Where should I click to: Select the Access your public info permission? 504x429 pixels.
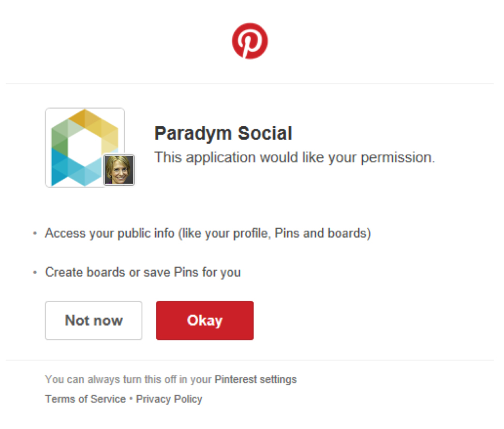(208, 233)
